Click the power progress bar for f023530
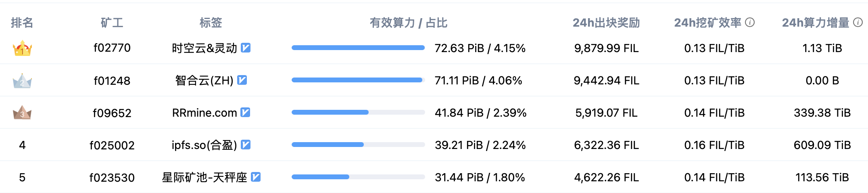This screenshot has height=193, width=868. (x=358, y=177)
